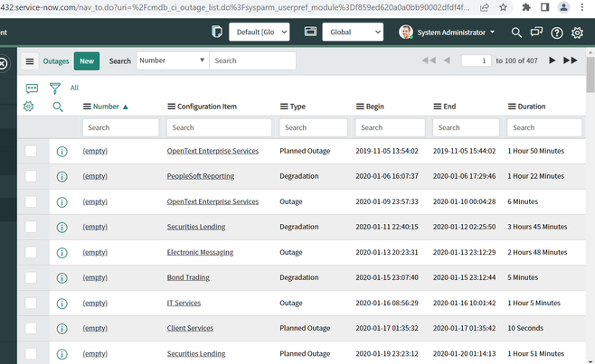Open global search magnifier in header

pos(516,33)
